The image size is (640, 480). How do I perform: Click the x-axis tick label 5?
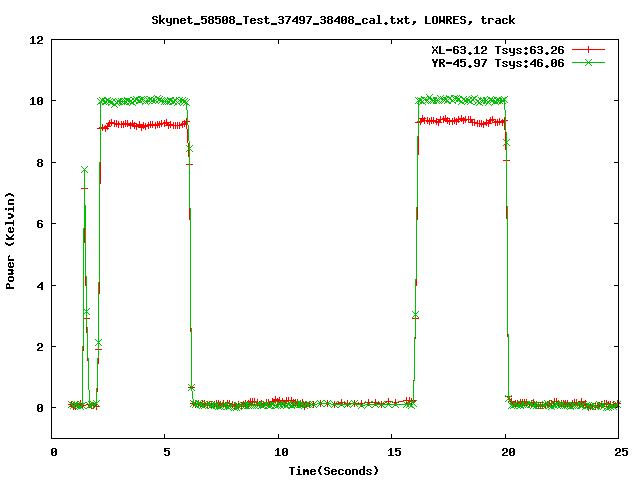pyautogui.click(x=167, y=452)
